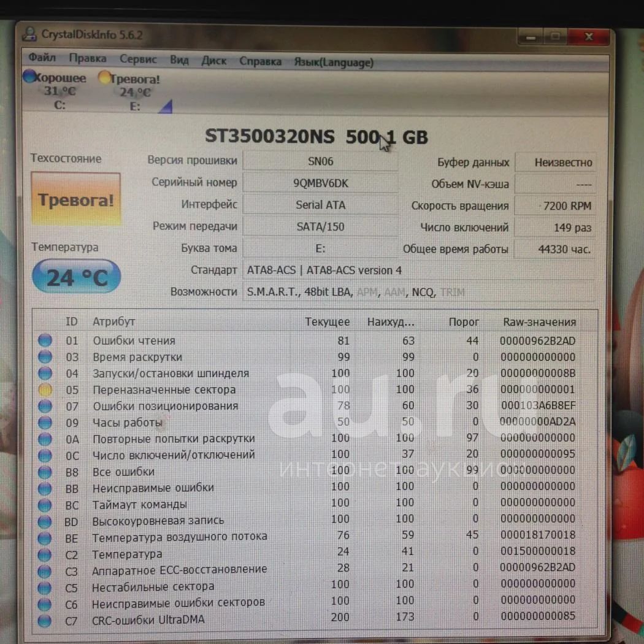Image resolution: width=644 pixels, height=644 pixels.
Task: Open the Диск menu
Action: click(x=213, y=61)
